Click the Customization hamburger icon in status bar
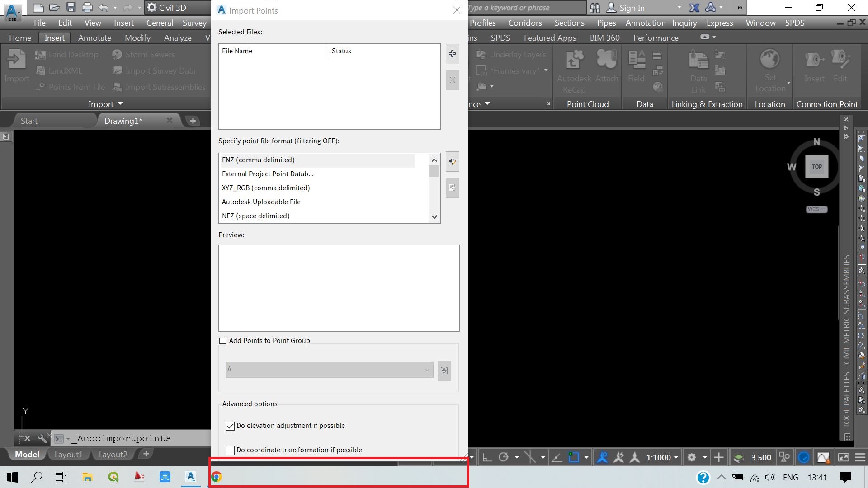The width and height of the screenshot is (868, 488). point(860,457)
